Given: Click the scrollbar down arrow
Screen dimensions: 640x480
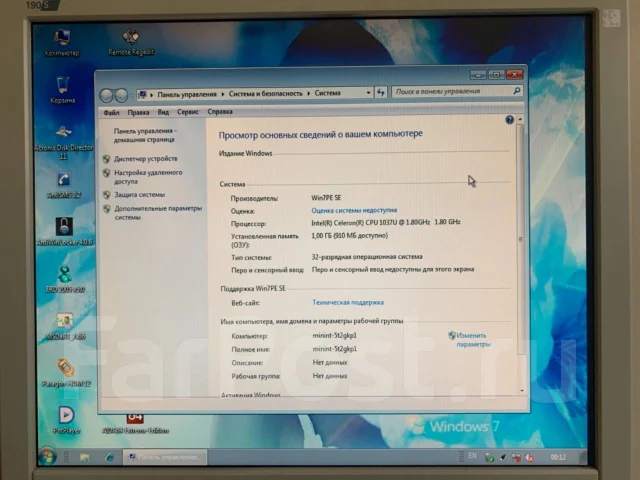Looking at the screenshot, I should coord(522,391).
